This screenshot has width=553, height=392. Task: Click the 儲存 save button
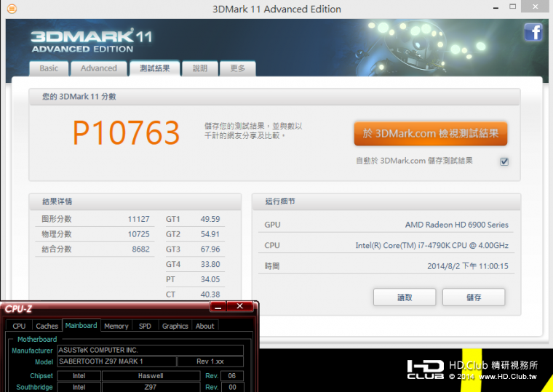pyautogui.click(x=474, y=297)
